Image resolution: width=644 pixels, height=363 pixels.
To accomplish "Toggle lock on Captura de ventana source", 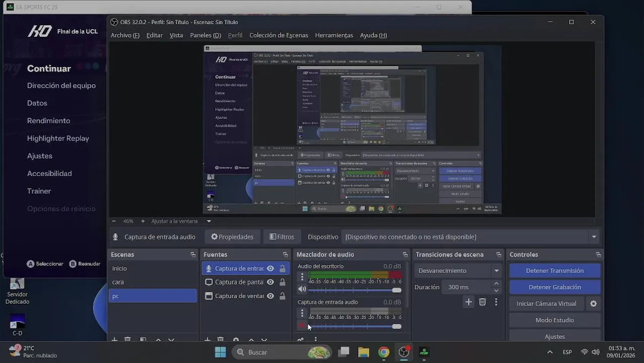I will coord(282,296).
